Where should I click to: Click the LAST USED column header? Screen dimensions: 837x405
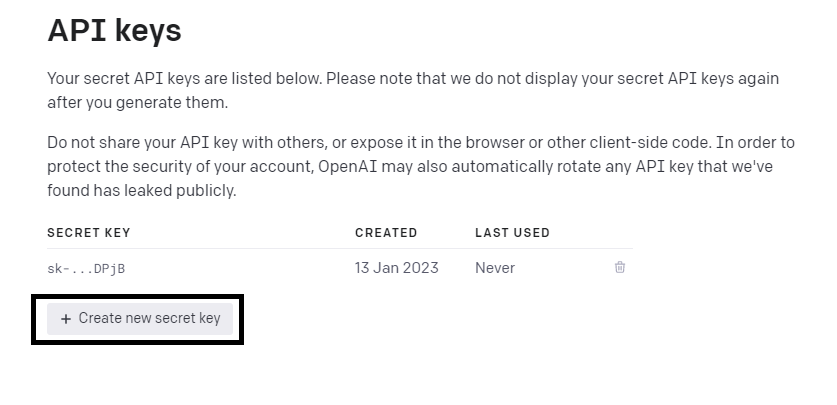(x=512, y=233)
